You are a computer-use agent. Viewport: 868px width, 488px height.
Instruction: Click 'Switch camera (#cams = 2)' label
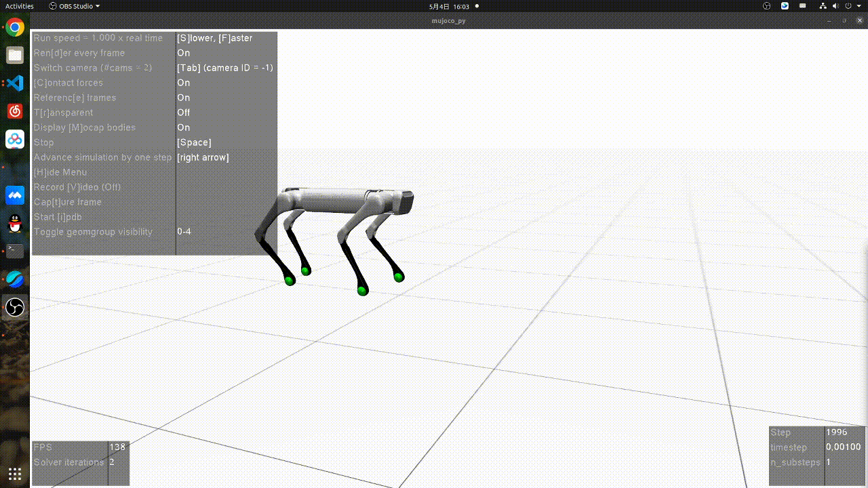(x=93, y=68)
